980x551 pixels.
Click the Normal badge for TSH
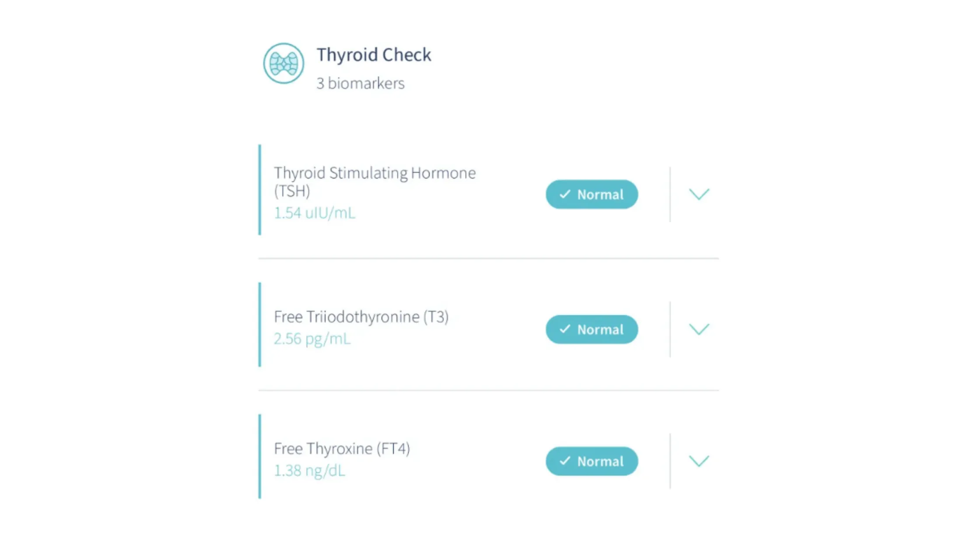(x=591, y=194)
